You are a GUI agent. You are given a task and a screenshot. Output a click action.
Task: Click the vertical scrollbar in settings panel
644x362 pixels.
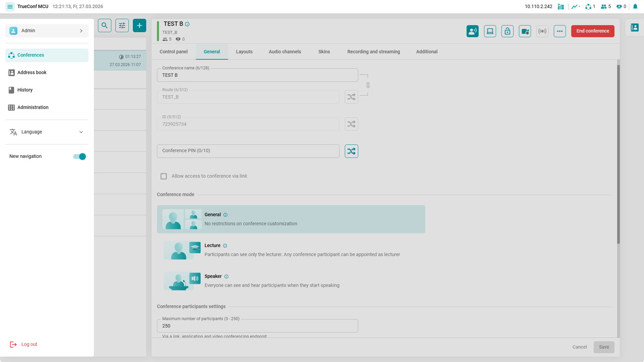(618, 154)
